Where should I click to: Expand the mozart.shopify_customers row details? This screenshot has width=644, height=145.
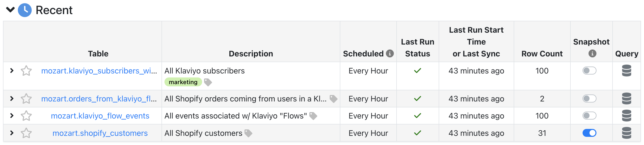coord(12,133)
